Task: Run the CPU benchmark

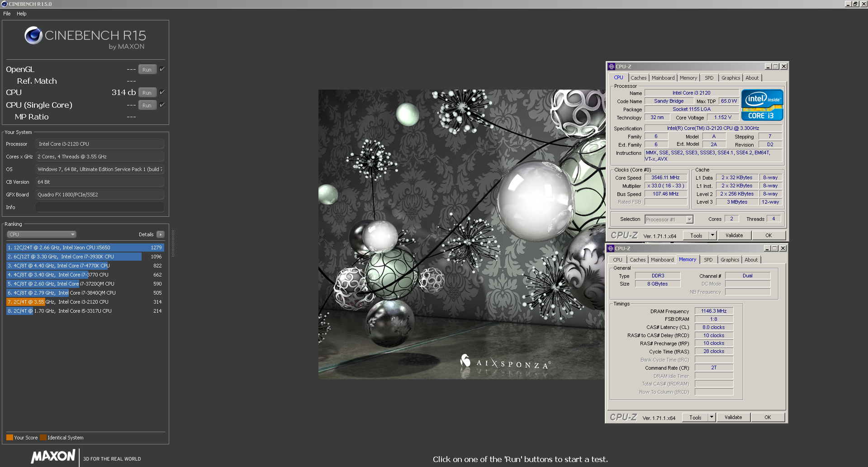Action: 147,93
